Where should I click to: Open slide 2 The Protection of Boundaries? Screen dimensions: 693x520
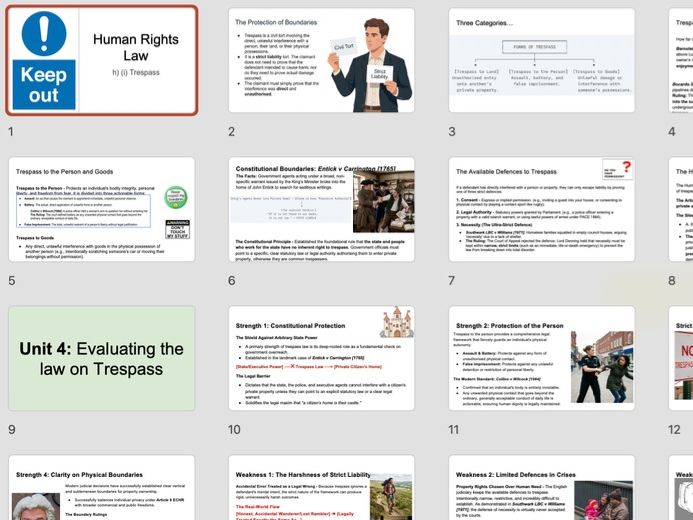pyautogui.click(x=321, y=60)
